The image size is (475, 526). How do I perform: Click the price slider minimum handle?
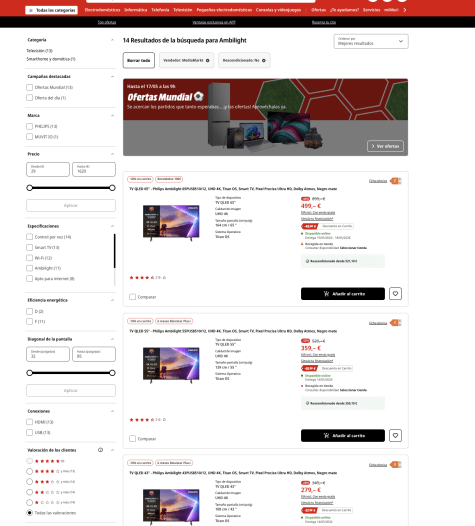(x=30, y=188)
